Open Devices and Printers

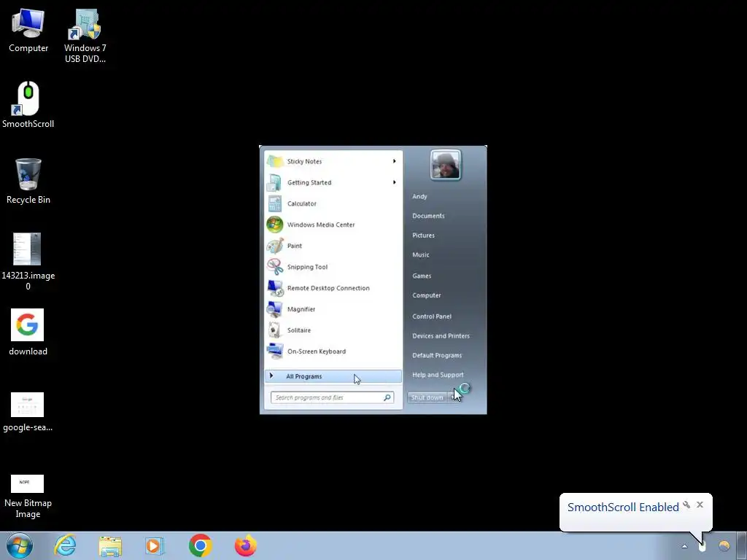[x=441, y=335]
